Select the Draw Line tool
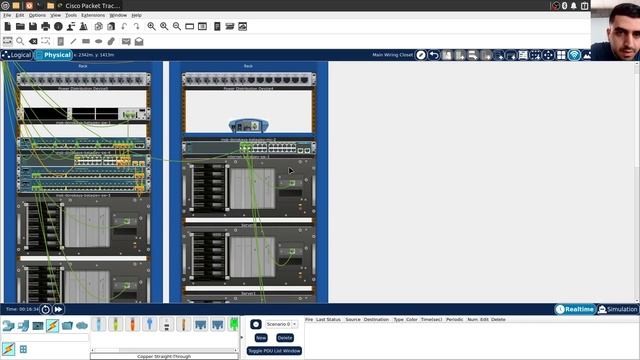Screen dimensions: 640x360 (x=73, y=41)
